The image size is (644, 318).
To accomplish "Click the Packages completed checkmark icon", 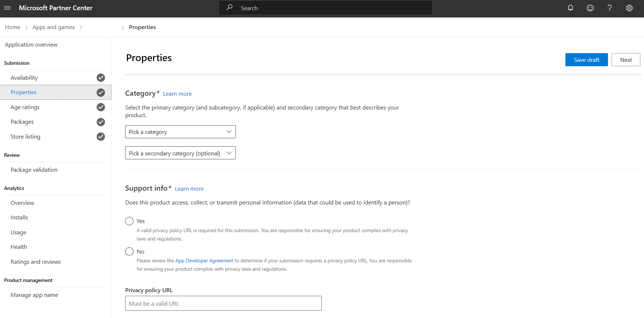I will (101, 122).
